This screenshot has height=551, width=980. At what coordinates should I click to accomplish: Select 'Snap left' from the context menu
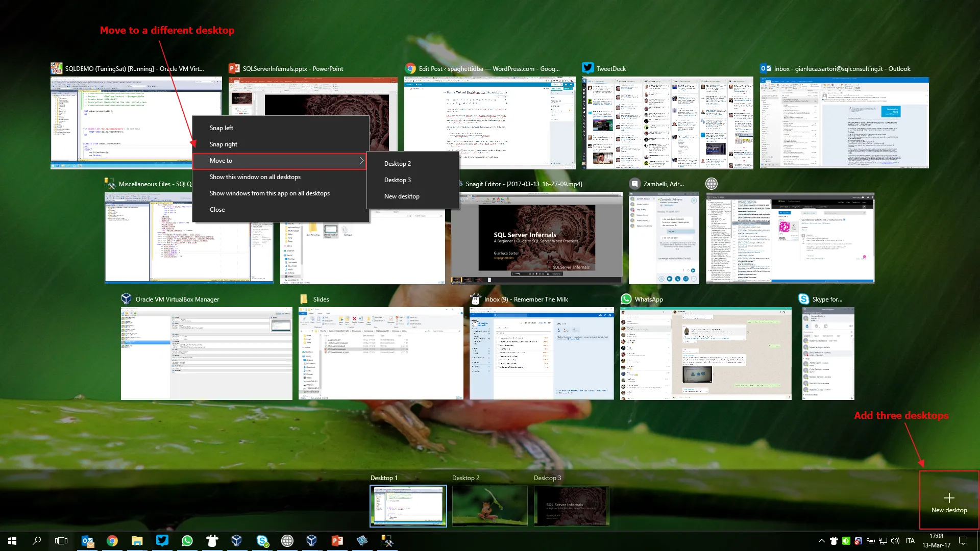point(221,128)
